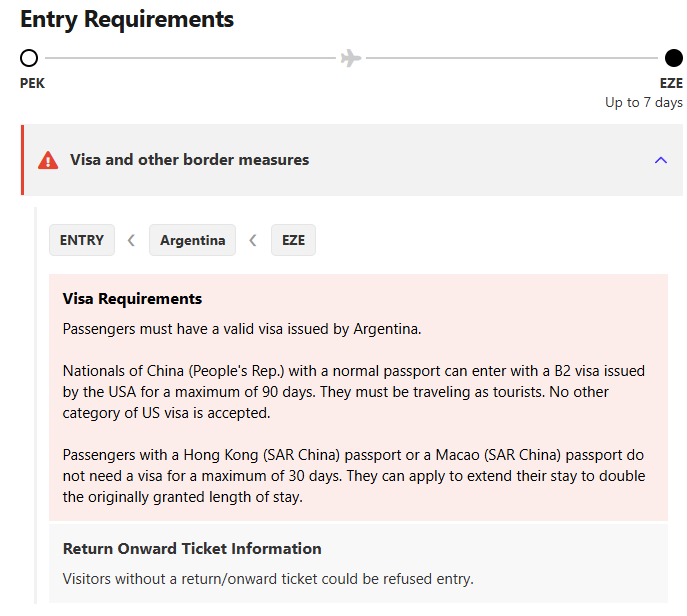Click the PEK airport code label
This screenshot has height=616, width=687.
point(32,83)
